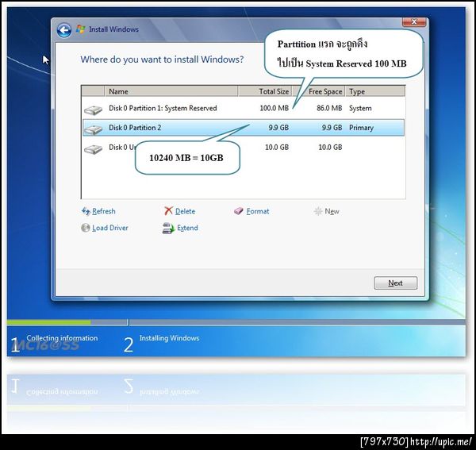Sort by the Free Space column header
This screenshot has width=476, height=450.
point(318,91)
